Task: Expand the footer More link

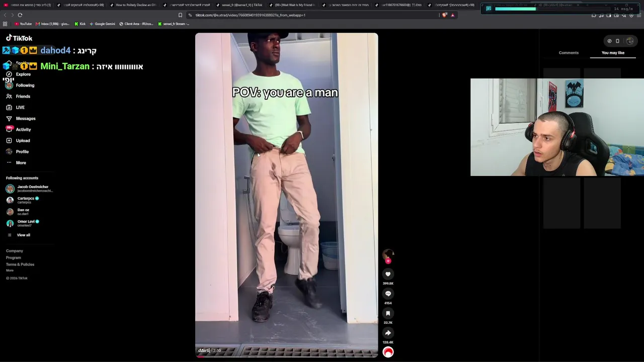Action: (10, 270)
